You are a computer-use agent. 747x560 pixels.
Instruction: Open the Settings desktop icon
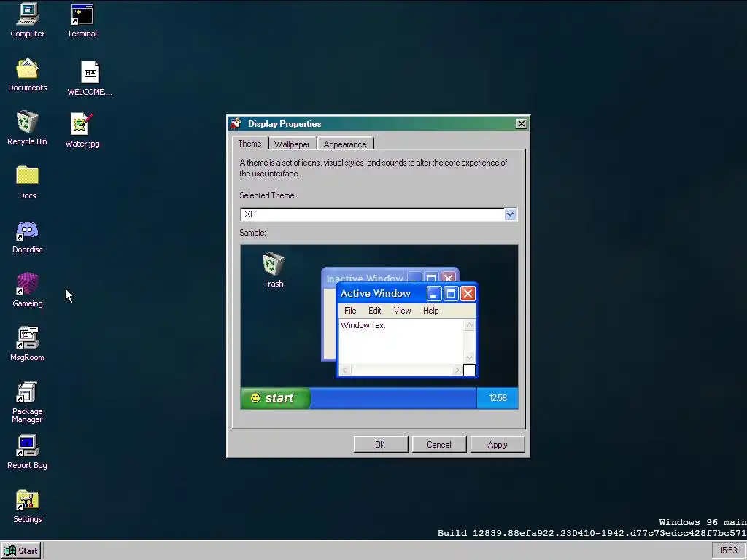(x=27, y=506)
